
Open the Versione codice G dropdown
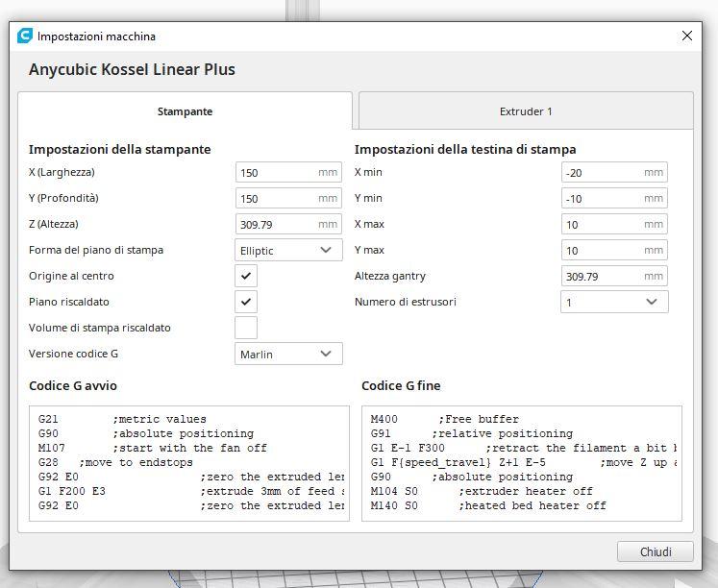[x=288, y=354]
